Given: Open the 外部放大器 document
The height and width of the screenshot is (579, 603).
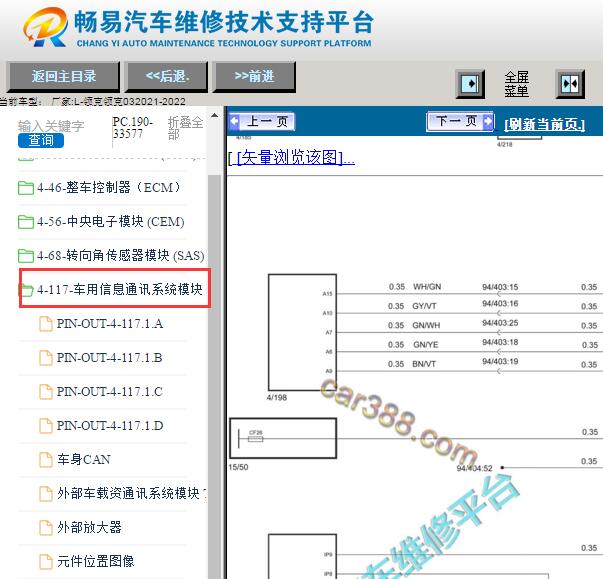Looking at the screenshot, I should tap(89, 527).
